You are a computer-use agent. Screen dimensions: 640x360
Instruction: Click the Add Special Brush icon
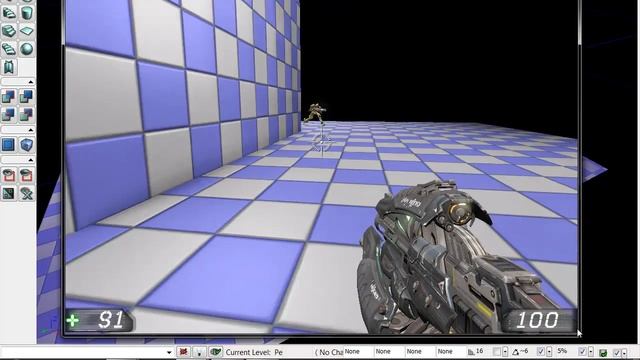[x=9, y=144]
